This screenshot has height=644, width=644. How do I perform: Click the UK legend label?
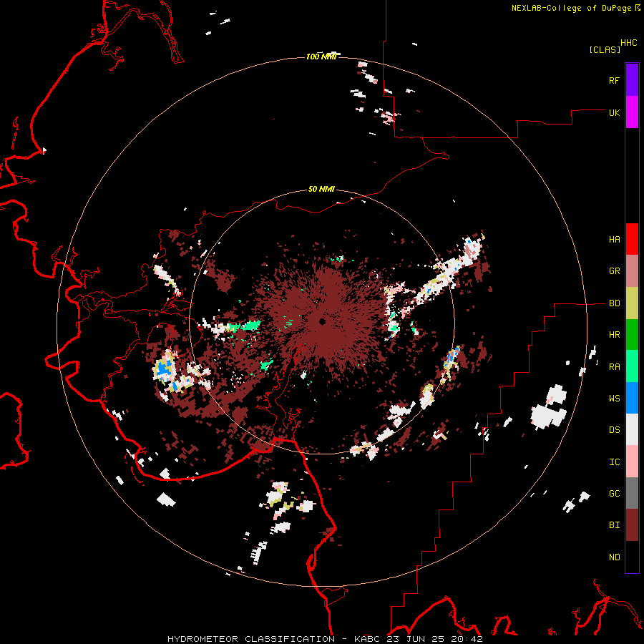tap(615, 112)
